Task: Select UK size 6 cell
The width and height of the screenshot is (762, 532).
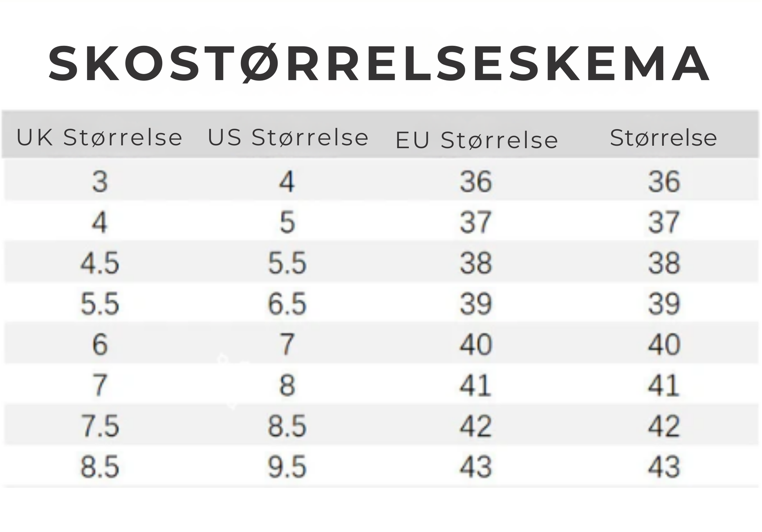Action: coord(100,344)
